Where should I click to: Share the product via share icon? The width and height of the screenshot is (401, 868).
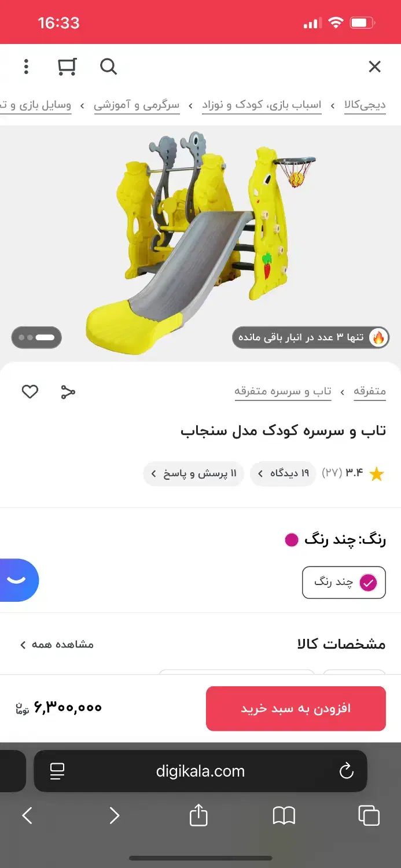(x=68, y=392)
